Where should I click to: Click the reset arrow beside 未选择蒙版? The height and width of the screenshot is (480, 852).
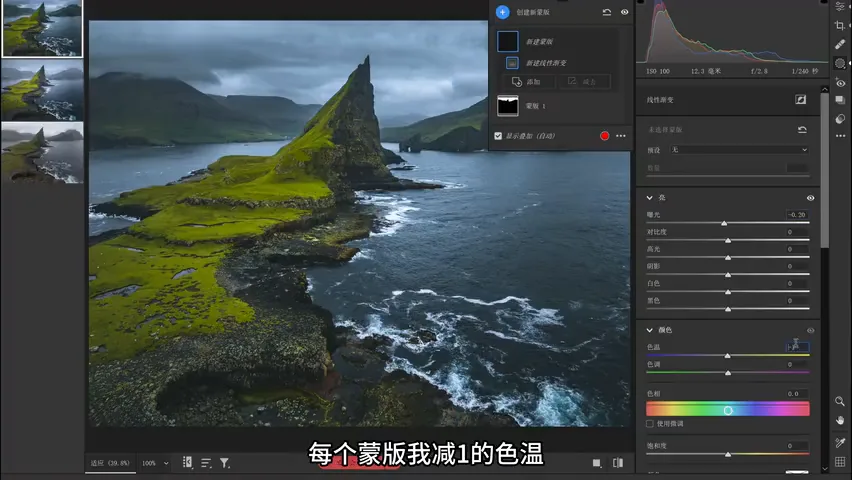(x=802, y=130)
